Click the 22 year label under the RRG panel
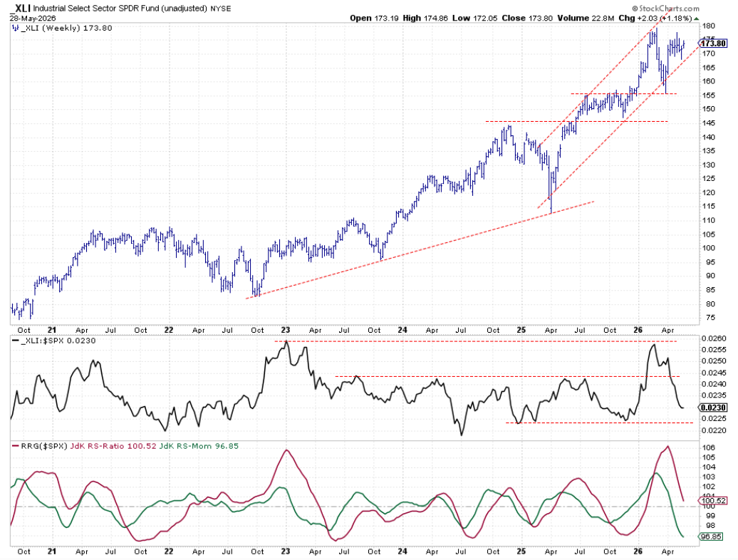 (x=169, y=551)
